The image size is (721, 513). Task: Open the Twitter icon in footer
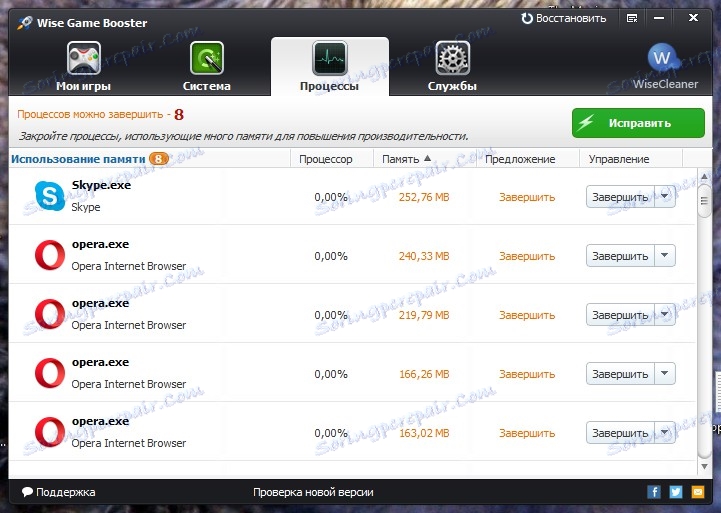click(675, 492)
